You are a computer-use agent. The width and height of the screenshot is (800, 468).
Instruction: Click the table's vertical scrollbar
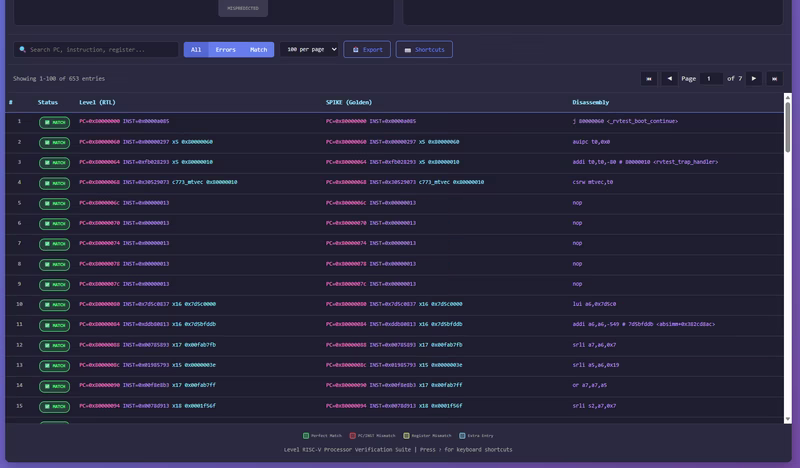788,260
